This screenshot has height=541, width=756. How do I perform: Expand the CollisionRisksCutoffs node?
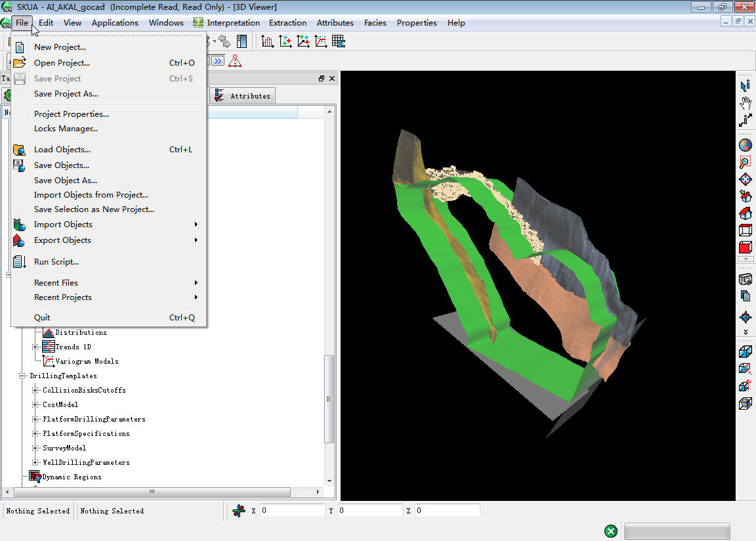pos(35,390)
